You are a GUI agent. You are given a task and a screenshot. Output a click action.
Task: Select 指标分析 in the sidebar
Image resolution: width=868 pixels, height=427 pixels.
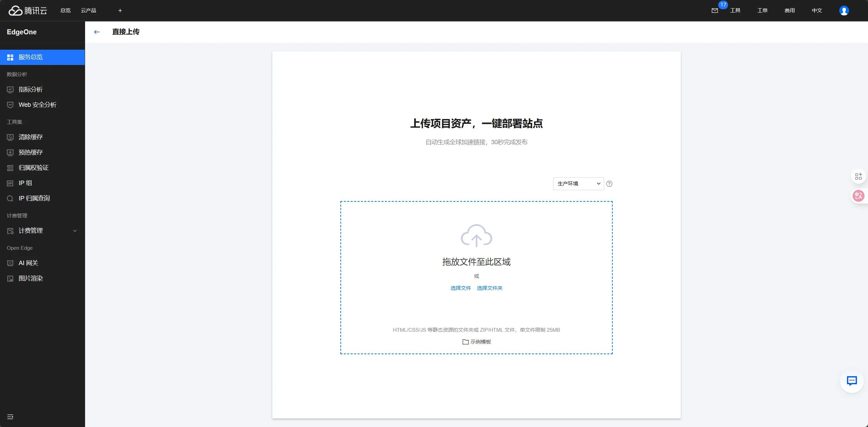pyautogui.click(x=31, y=89)
